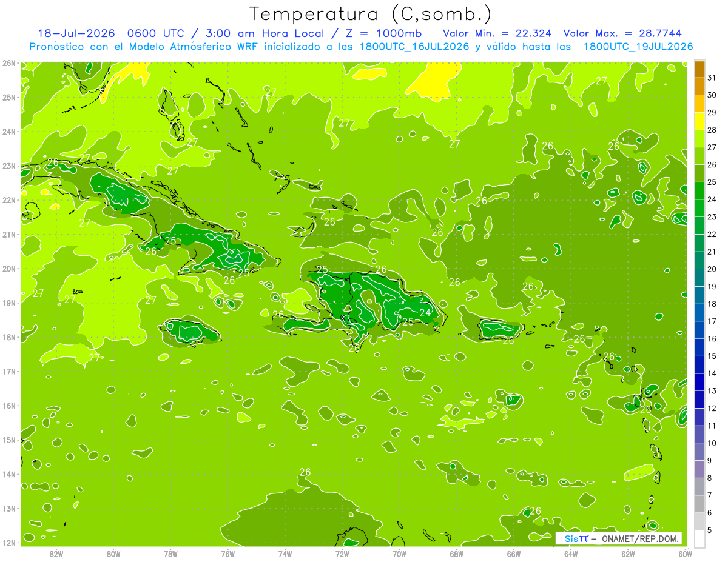
Task: Click the '60W' longitude axis label
Action: [x=686, y=554]
